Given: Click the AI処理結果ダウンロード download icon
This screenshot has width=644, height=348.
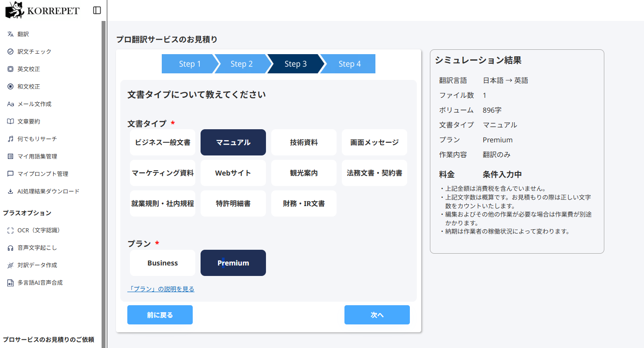Looking at the screenshot, I should coord(10,191).
